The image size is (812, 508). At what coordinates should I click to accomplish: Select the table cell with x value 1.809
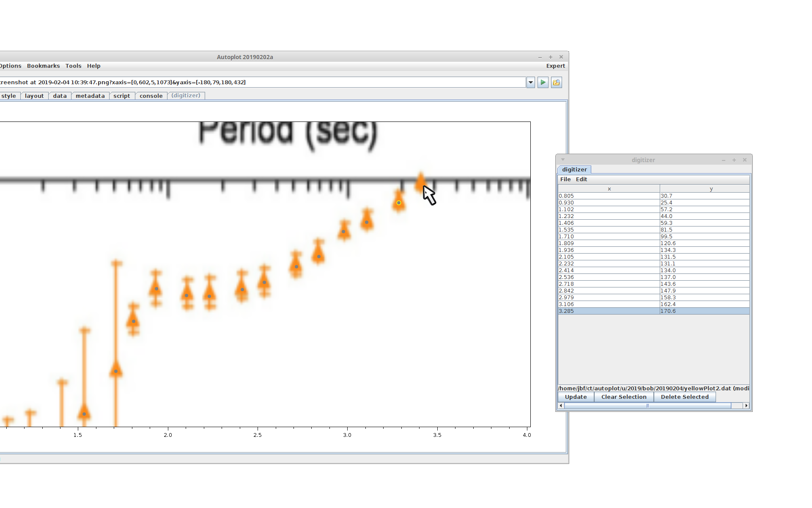pyautogui.click(x=609, y=243)
